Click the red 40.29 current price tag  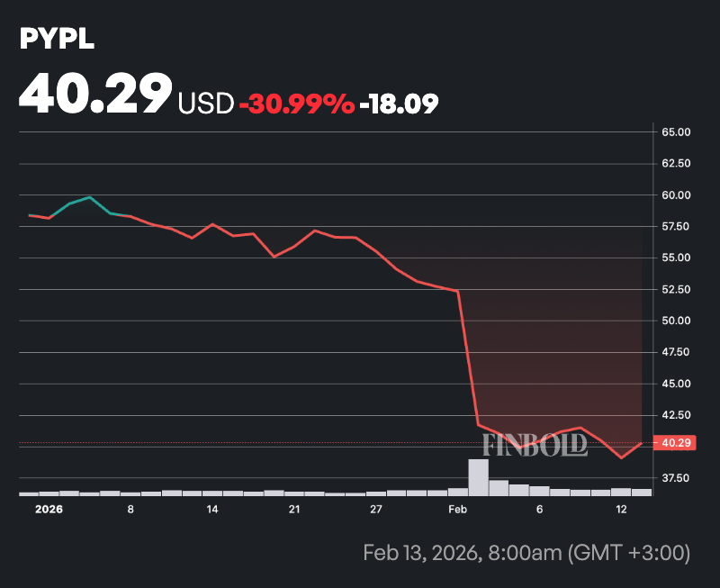point(676,443)
